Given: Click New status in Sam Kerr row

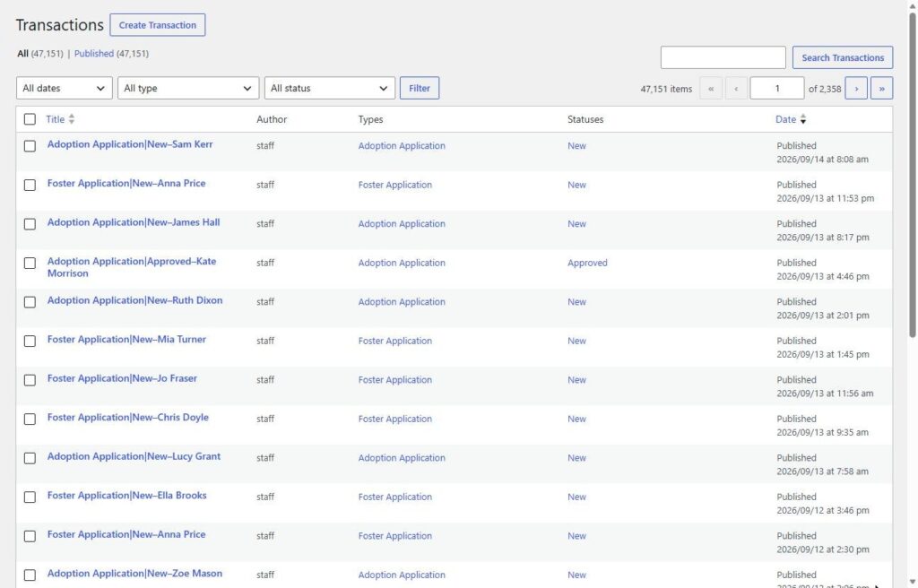Looking at the screenshot, I should (576, 146).
